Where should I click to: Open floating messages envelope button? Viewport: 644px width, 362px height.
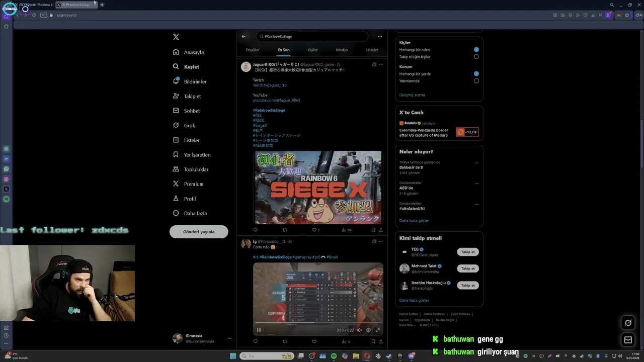click(628, 340)
